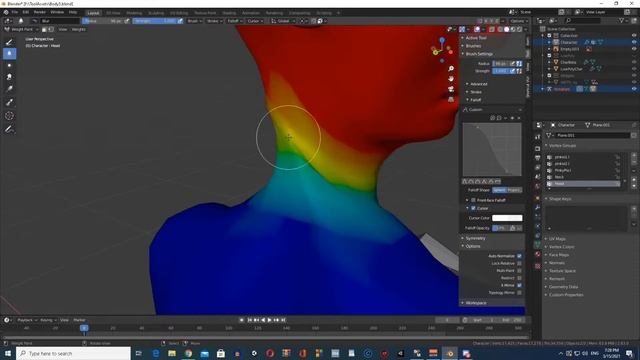
Task: Select the Gradient weight tool
Action: point(9,89)
